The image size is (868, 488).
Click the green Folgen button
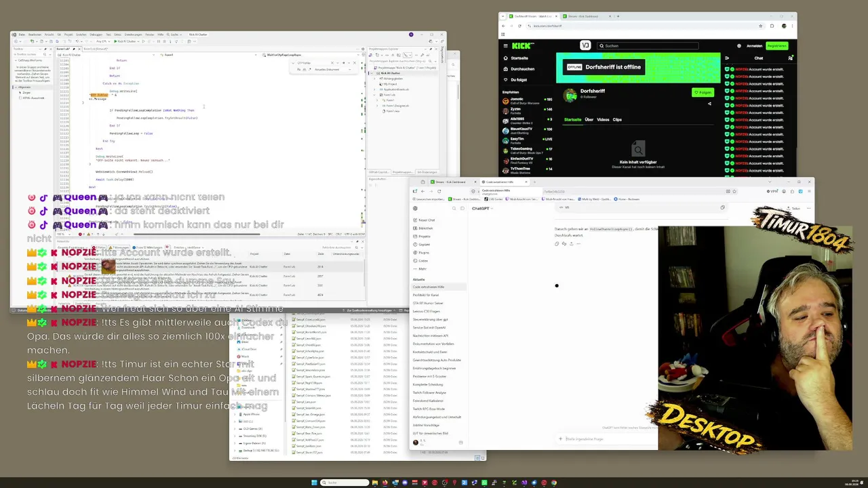(703, 93)
